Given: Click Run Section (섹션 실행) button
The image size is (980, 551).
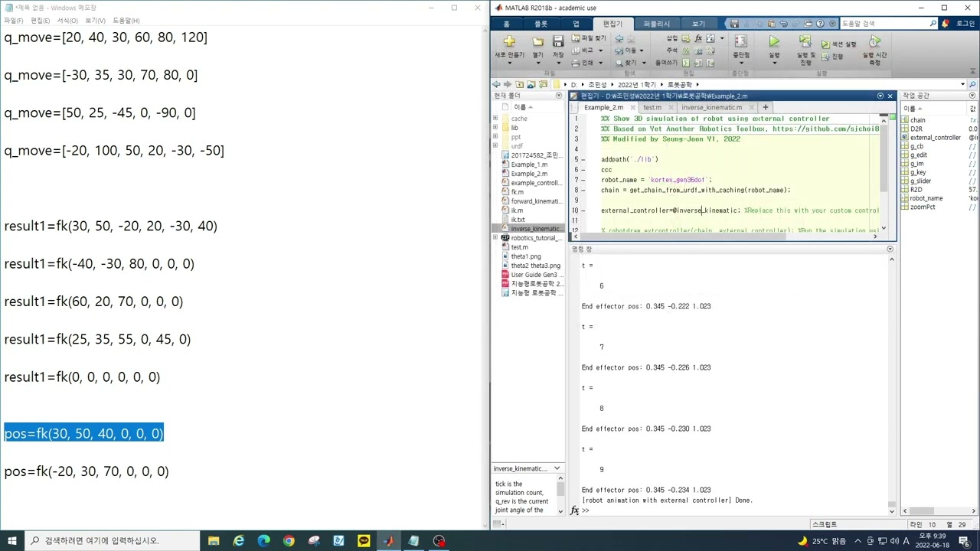Looking at the screenshot, I should [x=838, y=44].
